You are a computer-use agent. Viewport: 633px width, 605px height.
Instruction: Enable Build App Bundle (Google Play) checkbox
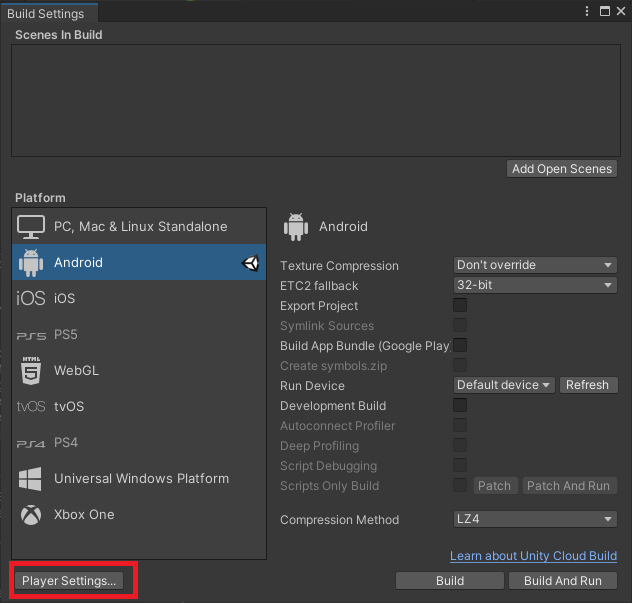[x=460, y=345]
